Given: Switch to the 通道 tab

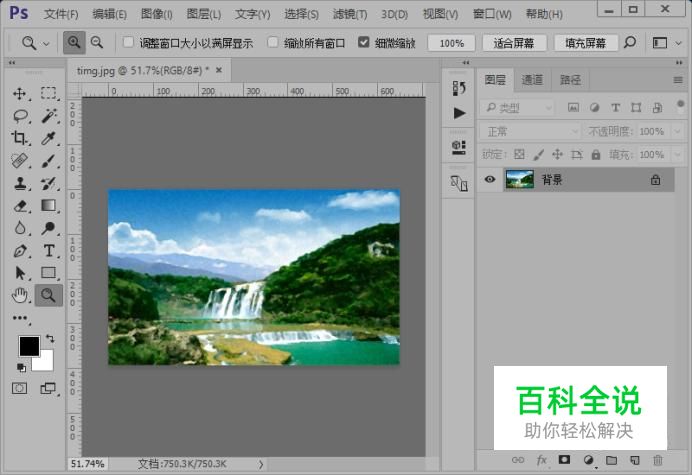Looking at the screenshot, I should [x=532, y=80].
